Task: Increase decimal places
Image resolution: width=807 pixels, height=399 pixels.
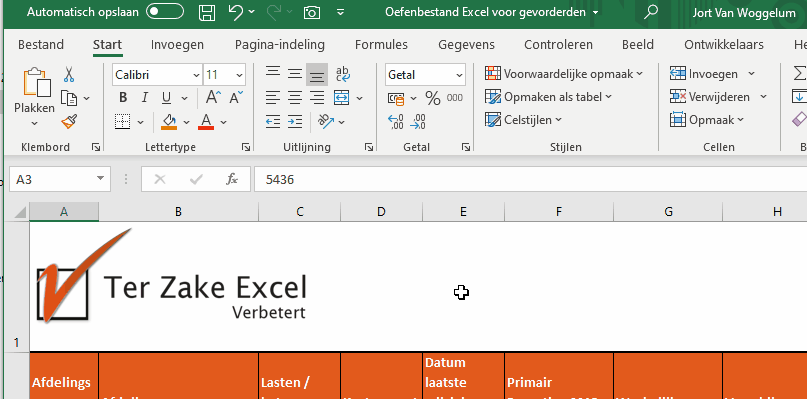Action: click(395, 122)
